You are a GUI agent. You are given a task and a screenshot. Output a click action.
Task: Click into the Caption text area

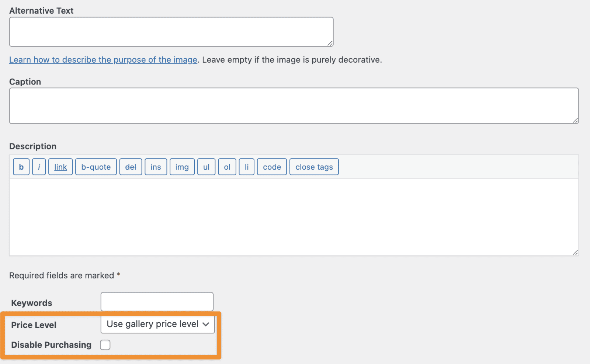click(294, 106)
